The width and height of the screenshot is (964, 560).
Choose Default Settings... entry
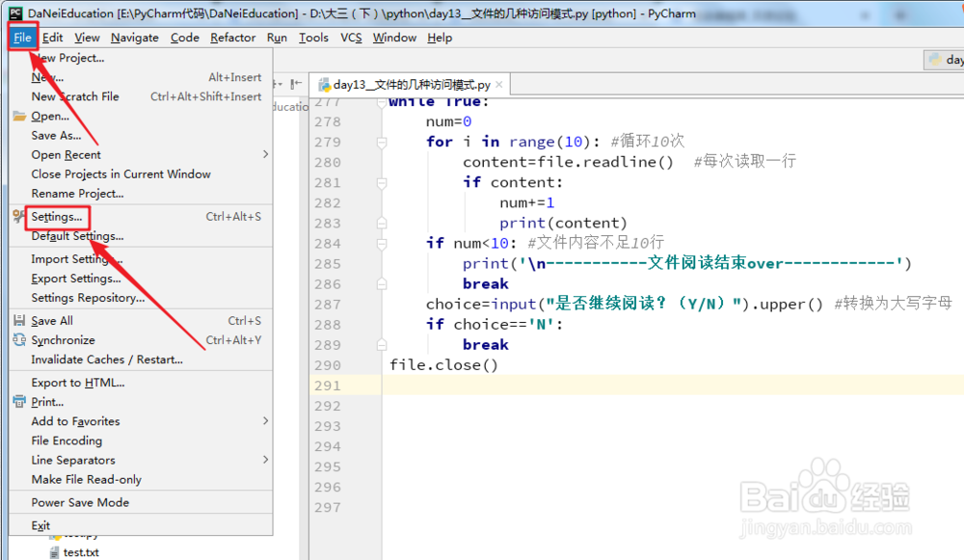click(x=141, y=236)
